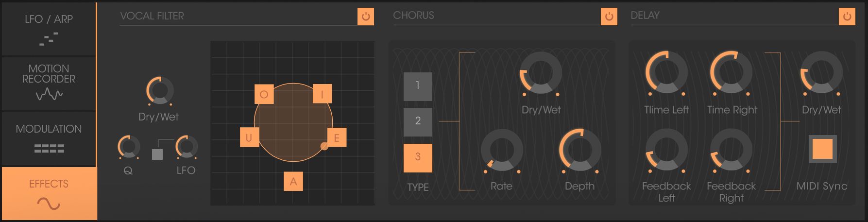Click the VOCAL FILTER section title

(152, 16)
